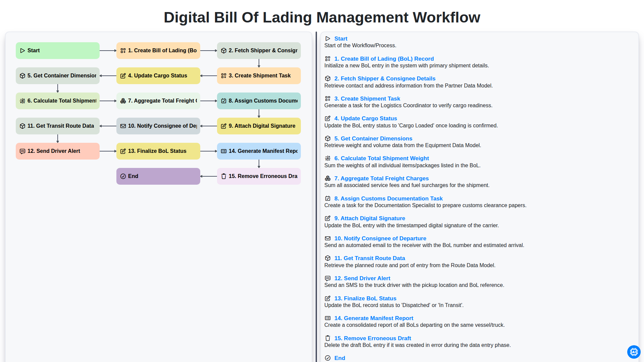Click the envelope icon on Notify Consignee node
644x362 pixels.
click(x=123, y=126)
